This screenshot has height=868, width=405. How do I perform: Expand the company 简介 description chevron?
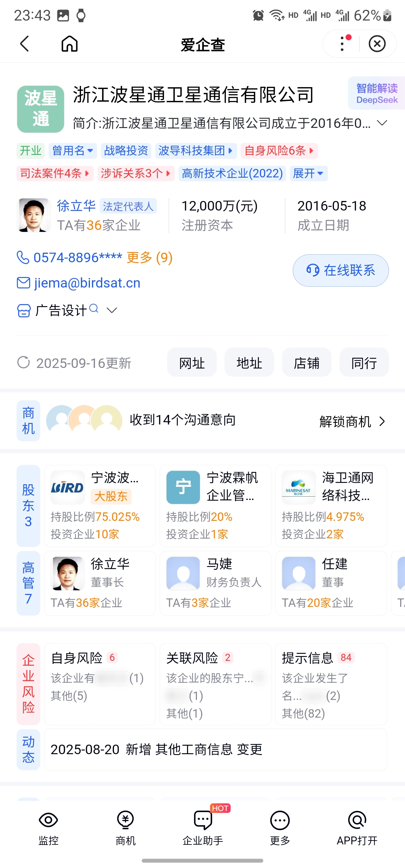tap(382, 123)
